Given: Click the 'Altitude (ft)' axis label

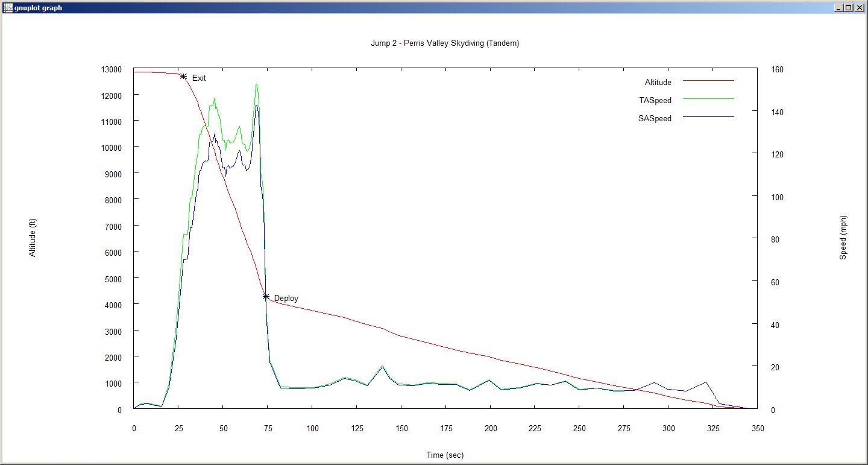Looking at the screenshot, I should [x=33, y=238].
